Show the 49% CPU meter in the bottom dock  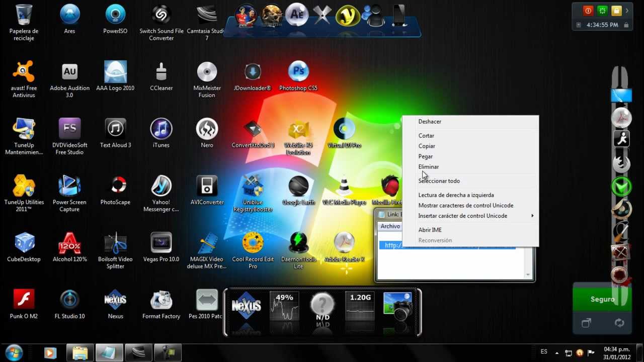click(x=284, y=306)
